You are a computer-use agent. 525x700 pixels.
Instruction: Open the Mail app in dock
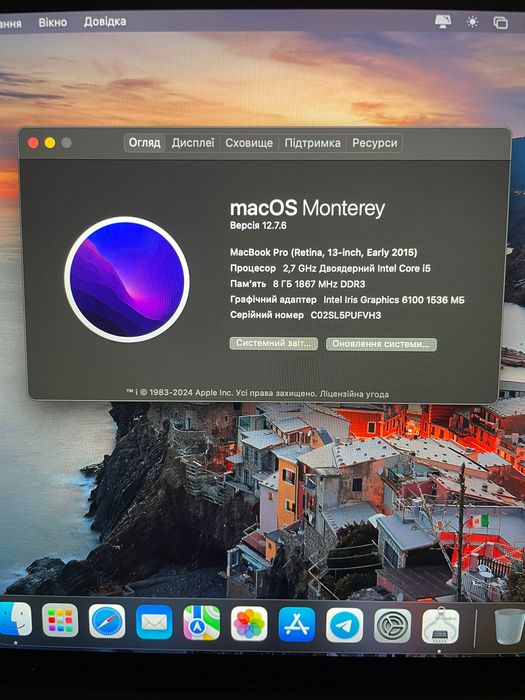point(154,622)
